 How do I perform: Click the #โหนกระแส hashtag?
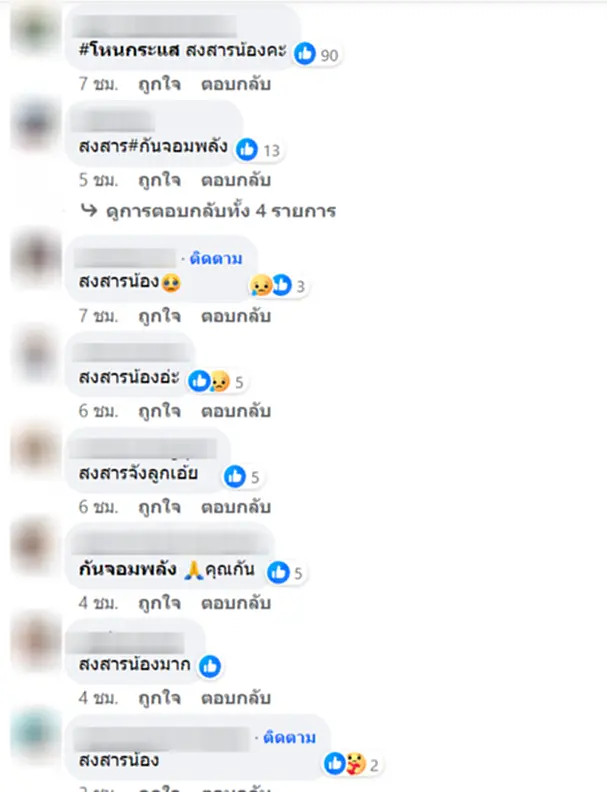129,50
